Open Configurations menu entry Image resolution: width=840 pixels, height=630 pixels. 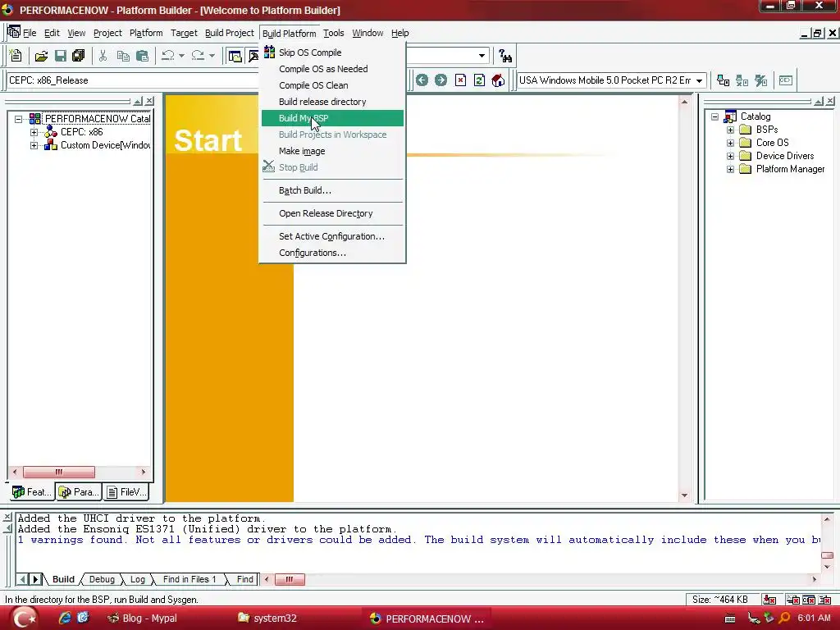click(332, 253)
